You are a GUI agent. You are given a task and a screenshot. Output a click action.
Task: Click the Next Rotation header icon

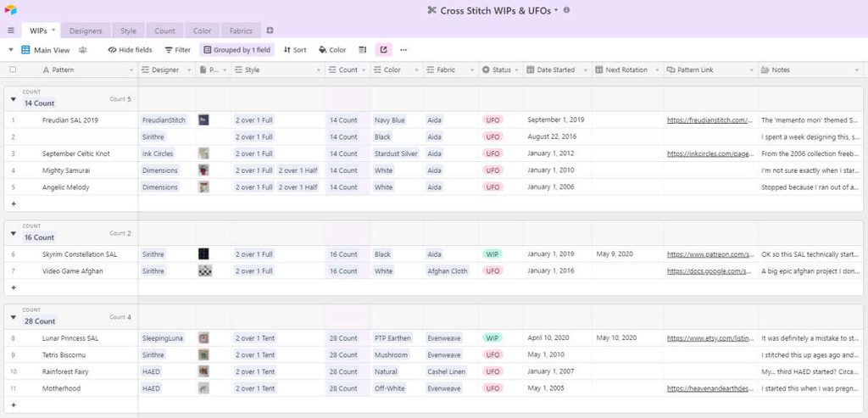click(599, 70)
